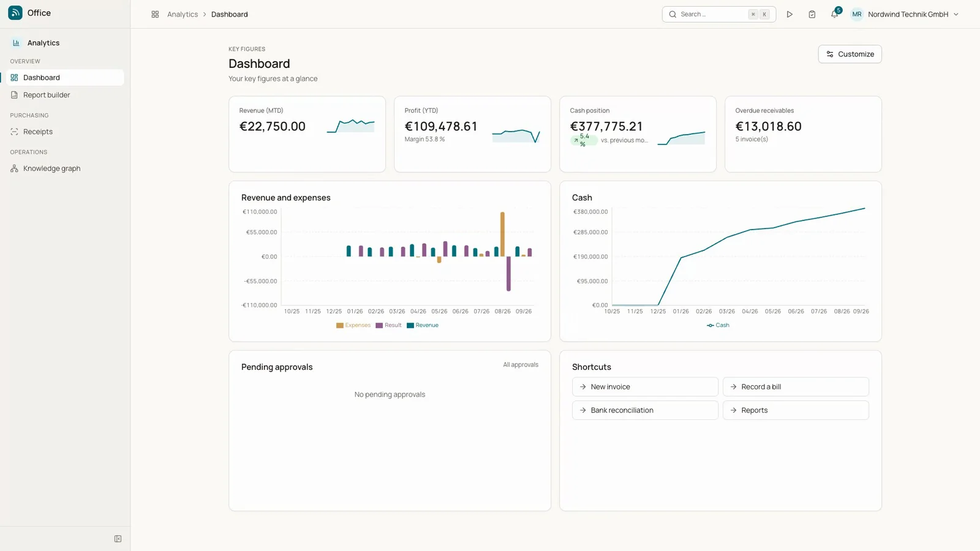Click the Office app logo
Screen dimensions: 980x551
(x=15, y=13)
